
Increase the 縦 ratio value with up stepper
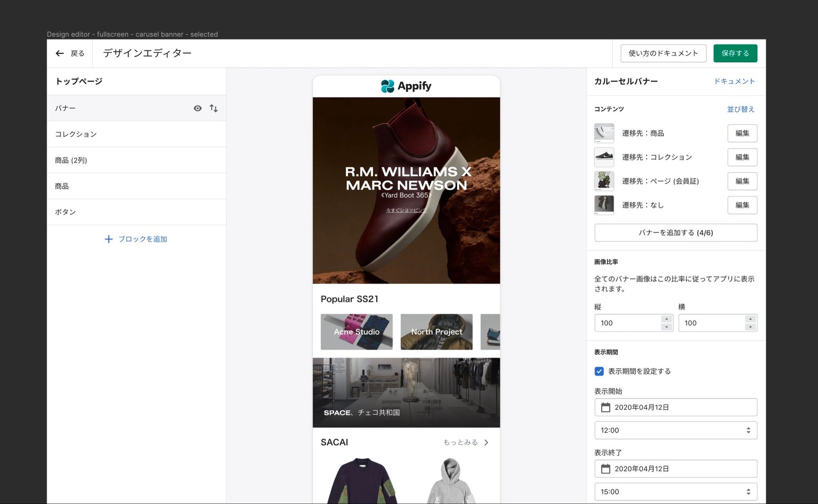667,319
